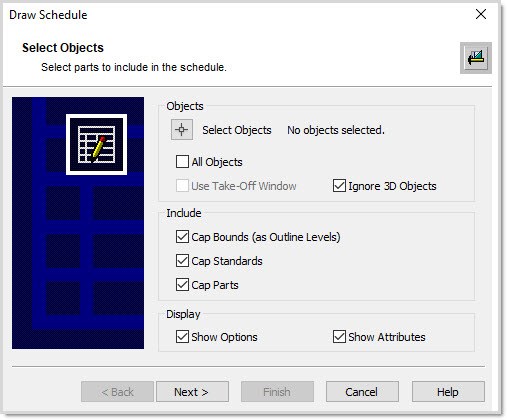Click the Select Objects label text
Viewport: 507px width, 420px height.
(x=237, y=130)
